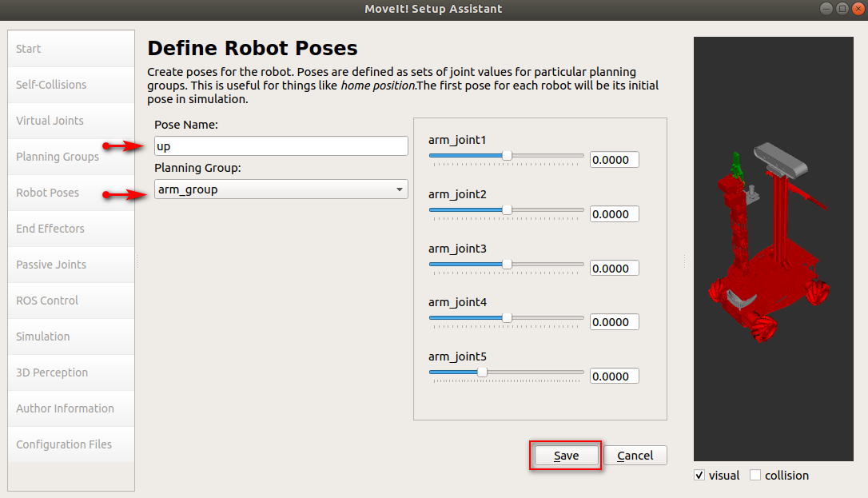This screenshot has width=868, height=498.
Task: Enable the collision checkbox
Action: coord(755,476)
